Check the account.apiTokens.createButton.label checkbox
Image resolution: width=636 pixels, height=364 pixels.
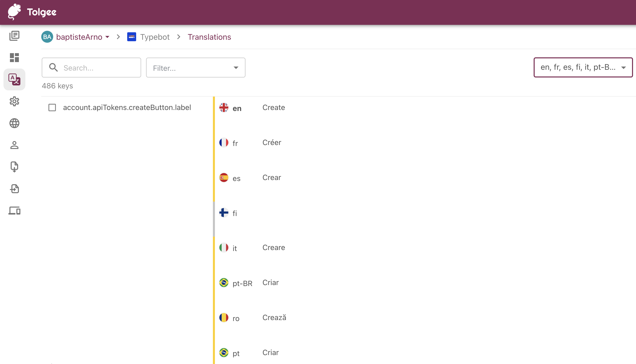(52, 108)
